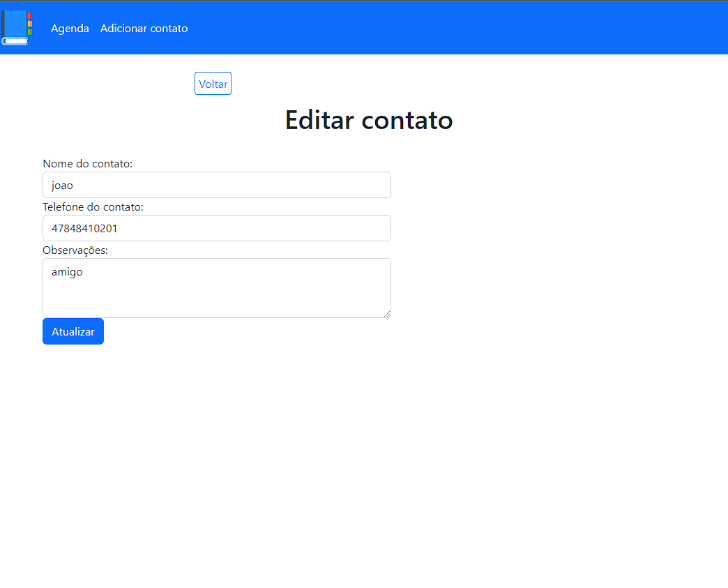728x588 pixels.
Task: Select the phone number input showing 47848410201
Action: pos(216,227)
